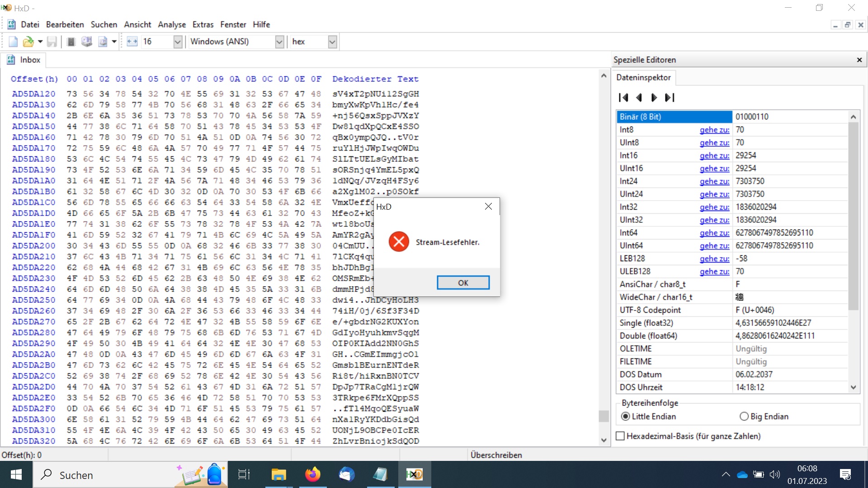Open the Windows (ANSI) charset dropdown
The width and height of the screenshot is (868, 488).
click(x=279, y=42)
